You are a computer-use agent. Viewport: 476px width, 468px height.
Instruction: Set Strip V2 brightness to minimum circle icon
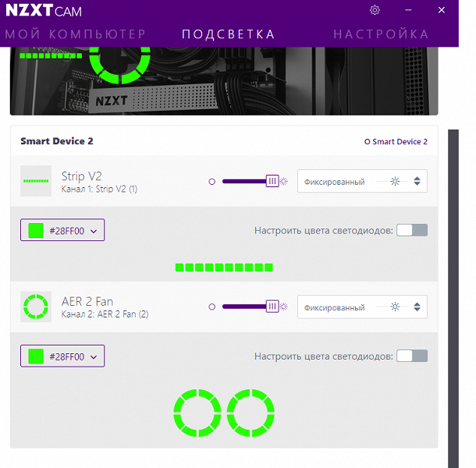pos(212,182)
